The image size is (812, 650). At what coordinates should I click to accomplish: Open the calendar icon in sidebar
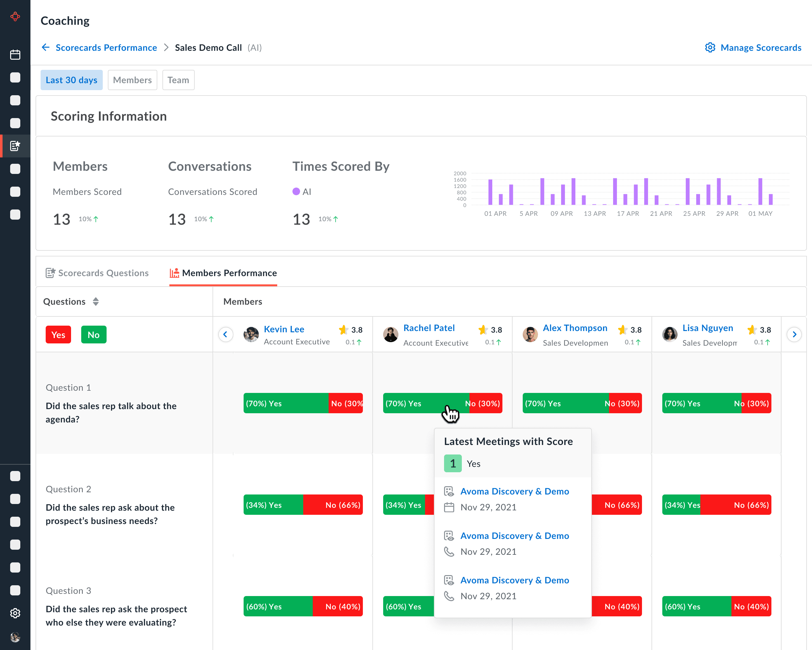(x=15, y=55)
